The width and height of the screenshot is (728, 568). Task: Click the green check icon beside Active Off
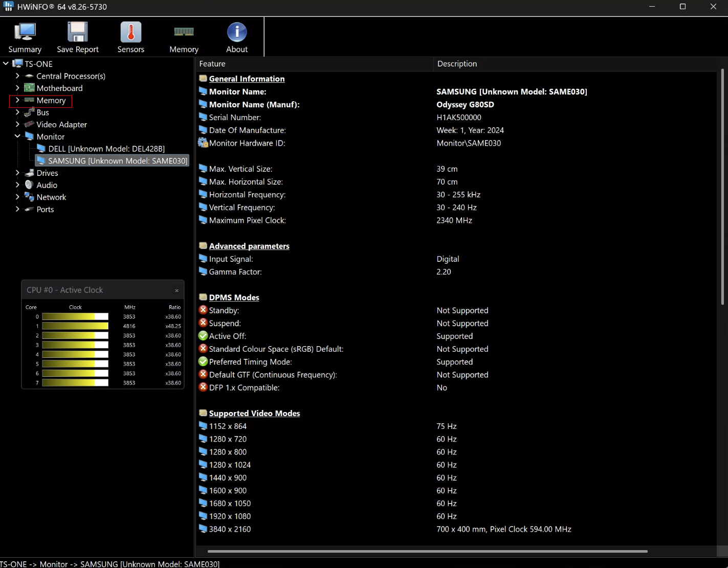pyautogui.click(x=203, y=336)
